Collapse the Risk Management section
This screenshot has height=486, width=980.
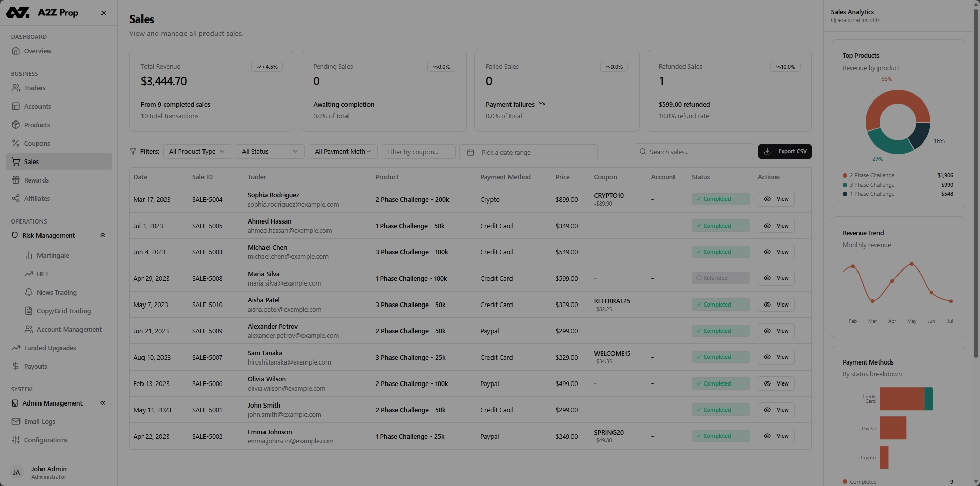103,235
